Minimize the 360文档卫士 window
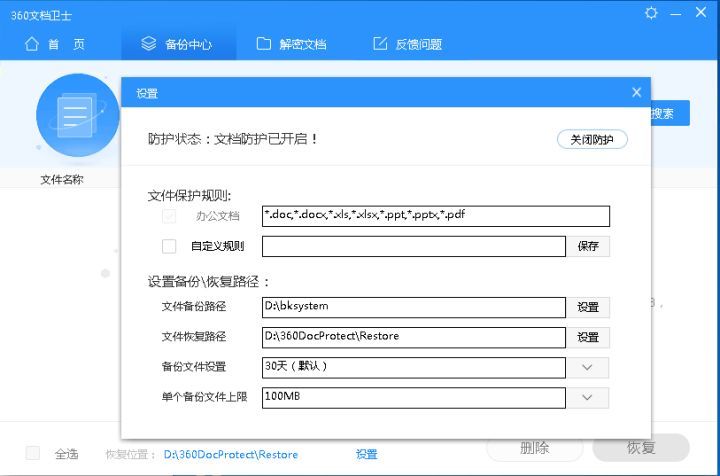Image resolution: width=720 pixels, height=476 pixels. pyautogui.click(x=677, y=14)
